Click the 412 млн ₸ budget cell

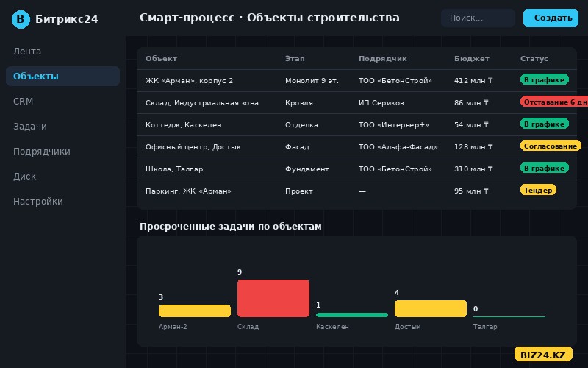click(x=473, y=81)
